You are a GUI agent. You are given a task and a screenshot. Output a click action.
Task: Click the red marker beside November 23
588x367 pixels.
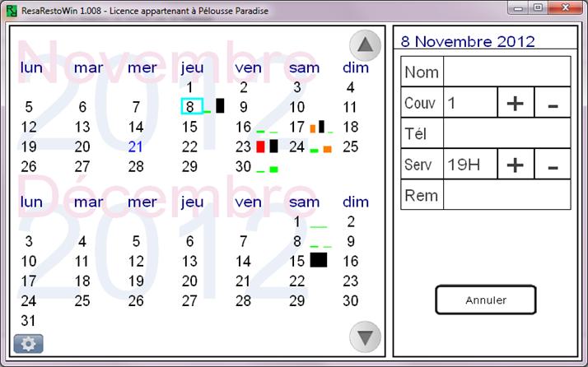pos(260,146)
